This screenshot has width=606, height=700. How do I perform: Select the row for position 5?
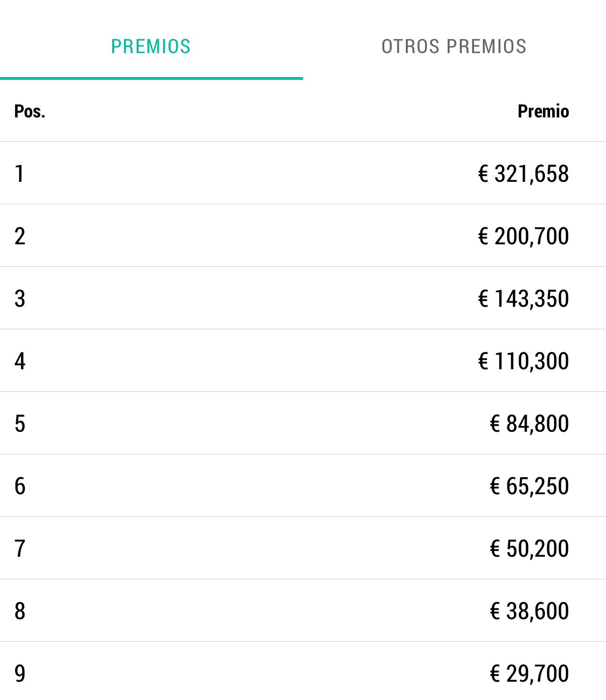pos(303,423)
